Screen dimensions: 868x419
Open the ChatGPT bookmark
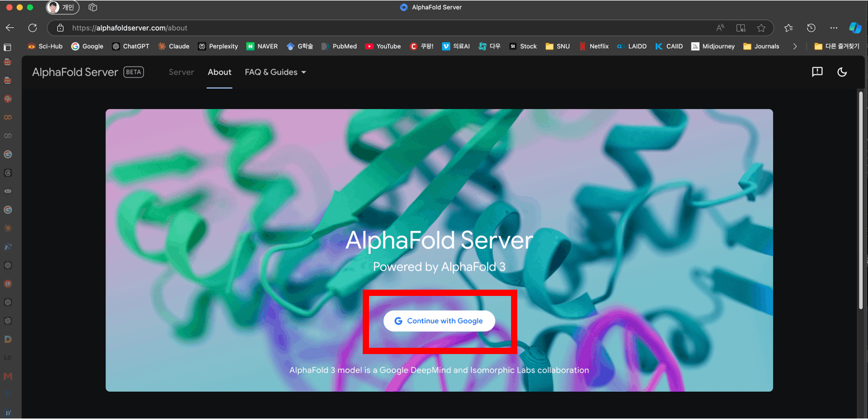(x=131, y=46)
